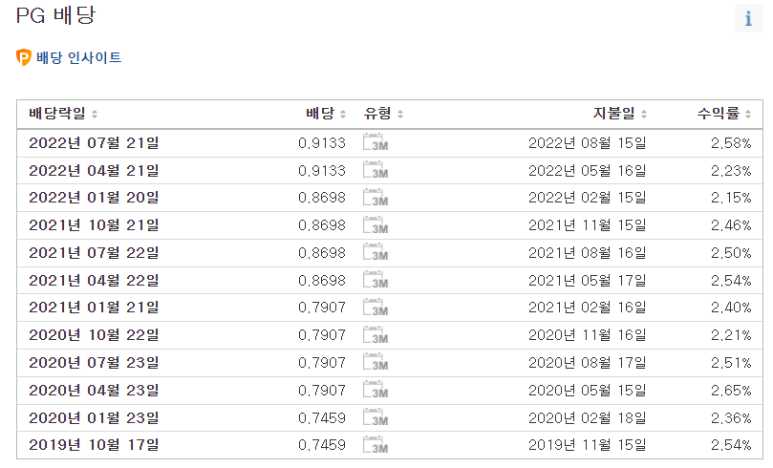Sort by 수익률 column arrows
Viewport: 773px width, 468px height.
click(x=748, y=114)
